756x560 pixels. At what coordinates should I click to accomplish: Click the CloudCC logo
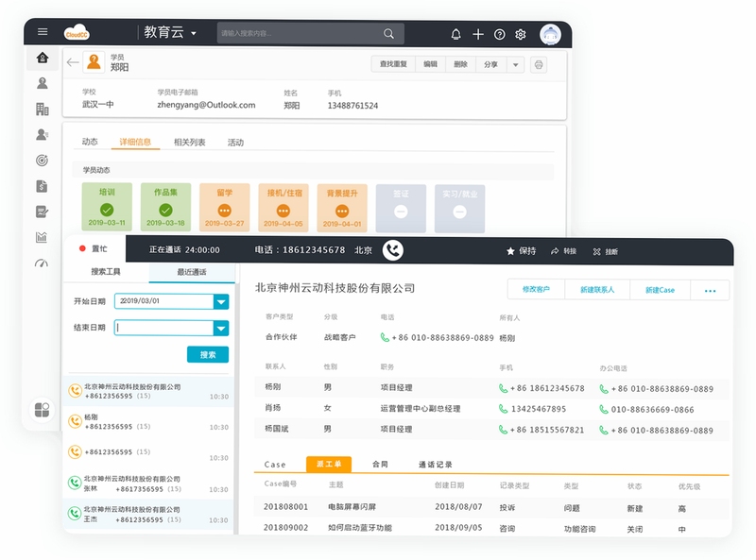pos(77,33)
